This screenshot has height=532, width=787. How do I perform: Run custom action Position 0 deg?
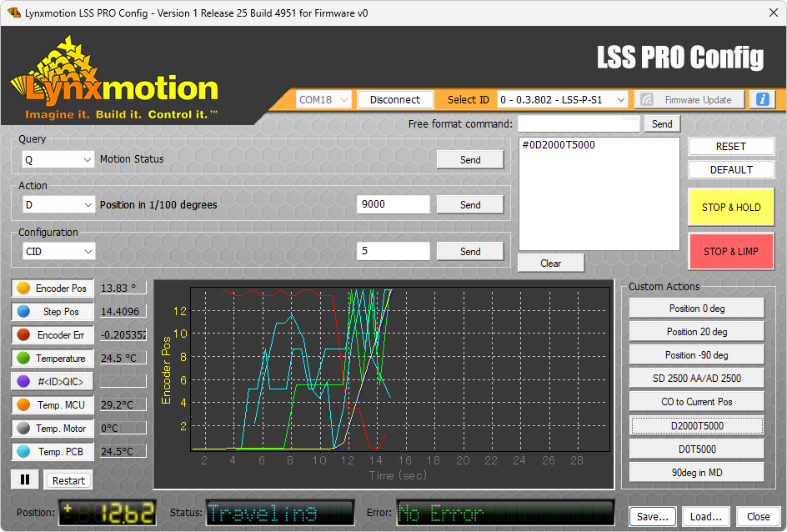[697, 309]
